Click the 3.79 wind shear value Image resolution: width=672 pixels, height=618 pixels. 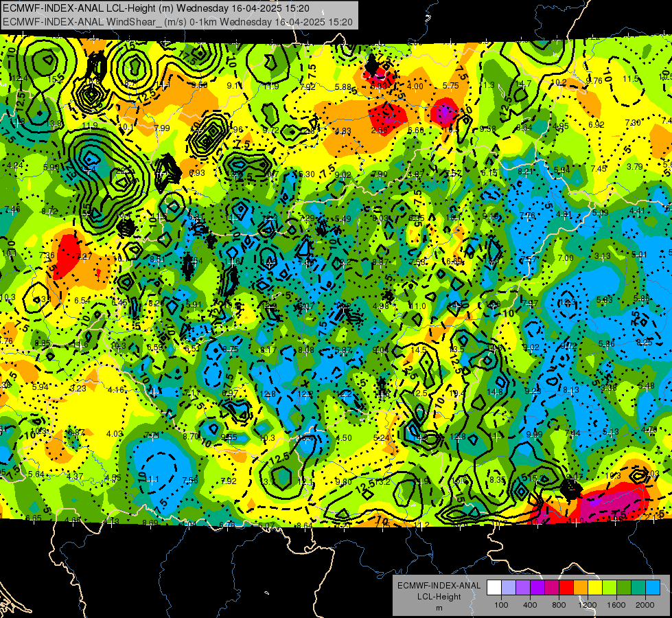coord(635,166)
